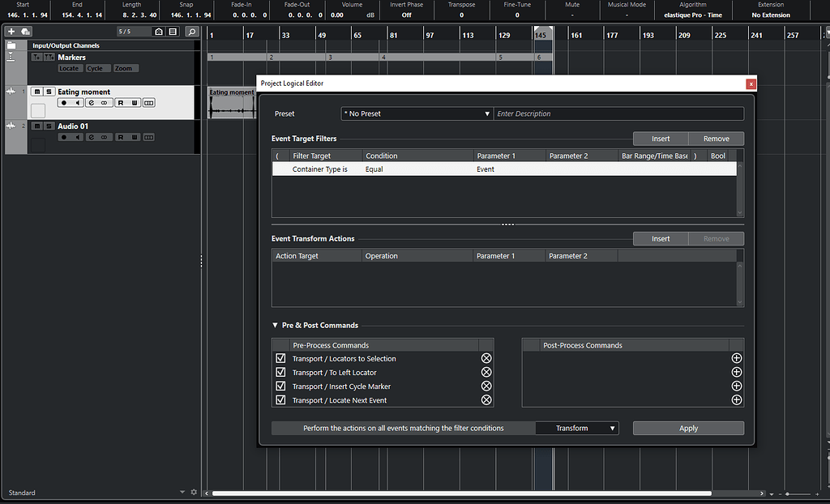Click the Enter Description field

tap(618, 114)
